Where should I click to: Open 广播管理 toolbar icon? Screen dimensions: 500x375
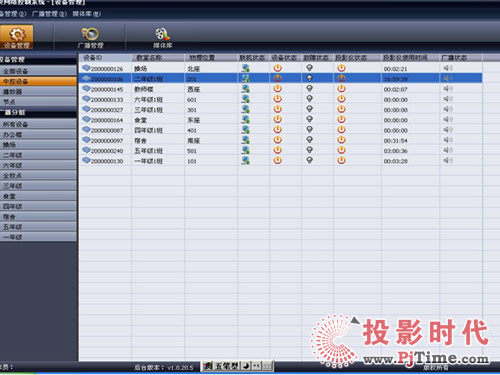[90, 34]
